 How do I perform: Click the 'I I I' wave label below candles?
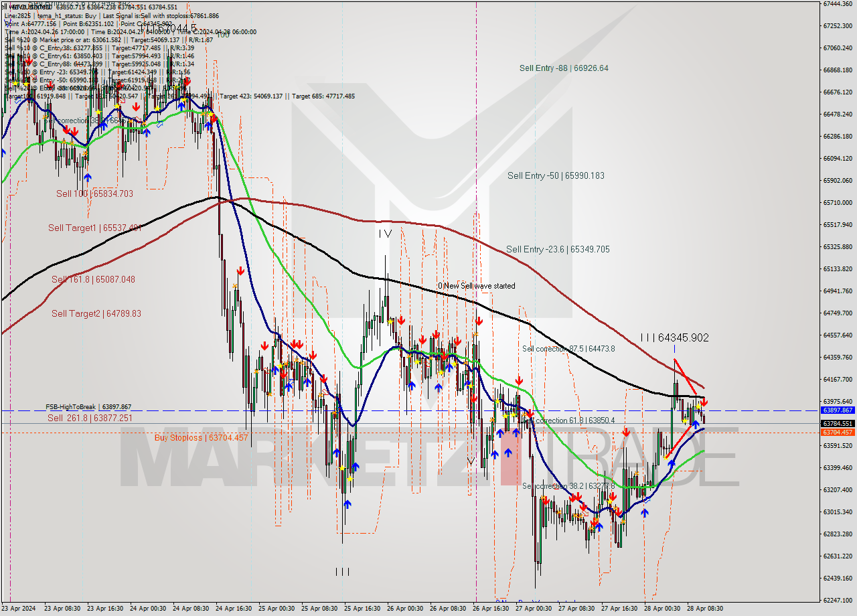coord(342,572)
